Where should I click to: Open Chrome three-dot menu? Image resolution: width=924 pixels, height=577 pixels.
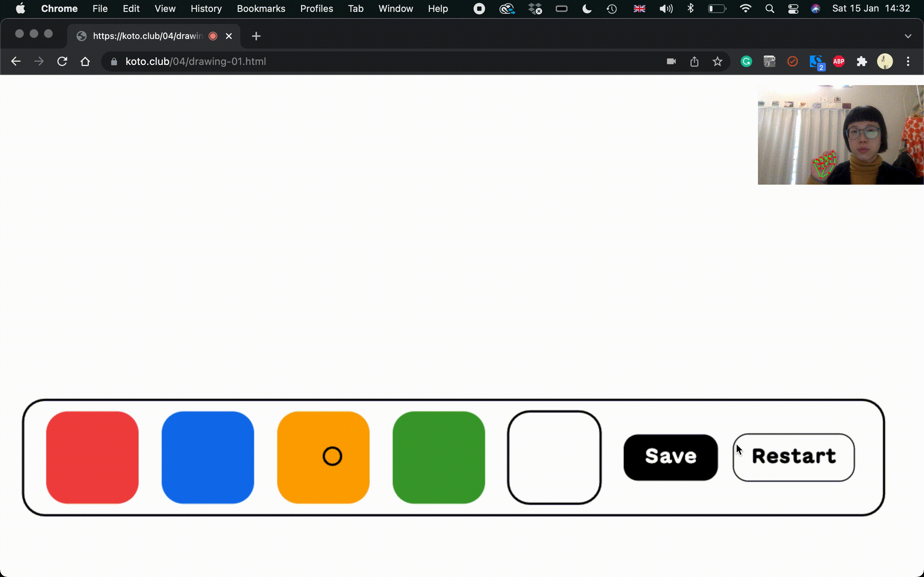(x=908, y=61)
